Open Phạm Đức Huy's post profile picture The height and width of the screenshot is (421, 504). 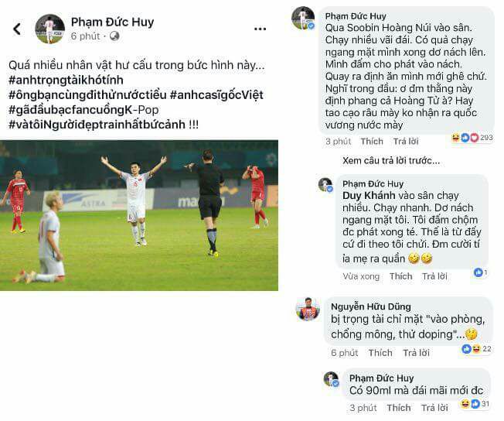pyautogui.click(x=49, y=29)
